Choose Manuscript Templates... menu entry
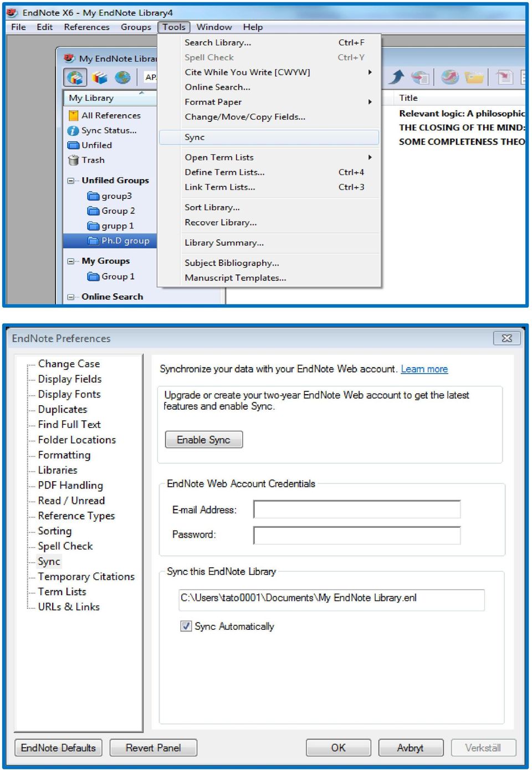Image resolution: width=532 pixels, height=770 pixels. [x=269, y=278]
